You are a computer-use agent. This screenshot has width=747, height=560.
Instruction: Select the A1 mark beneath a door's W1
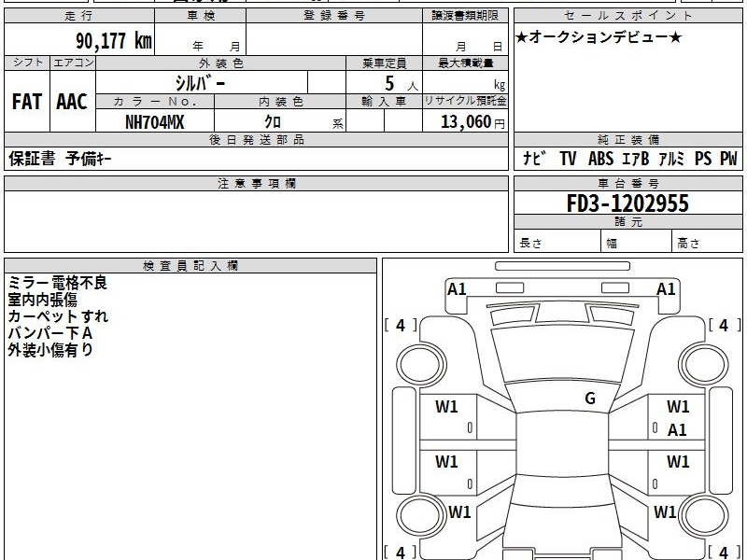tap(676, 430)
